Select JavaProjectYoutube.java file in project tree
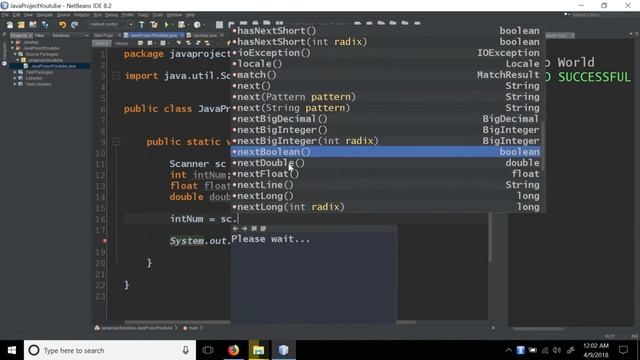 [53, 66]
